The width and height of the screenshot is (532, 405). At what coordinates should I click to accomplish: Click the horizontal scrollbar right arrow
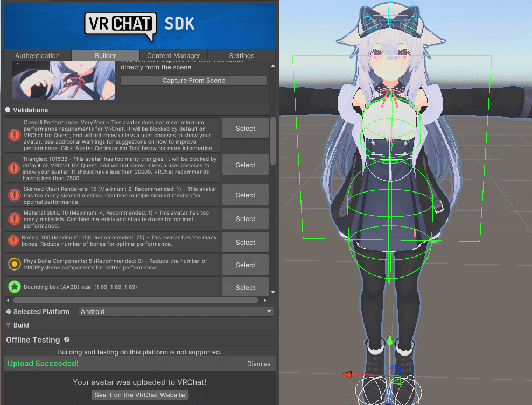click(x=264, y=300)
